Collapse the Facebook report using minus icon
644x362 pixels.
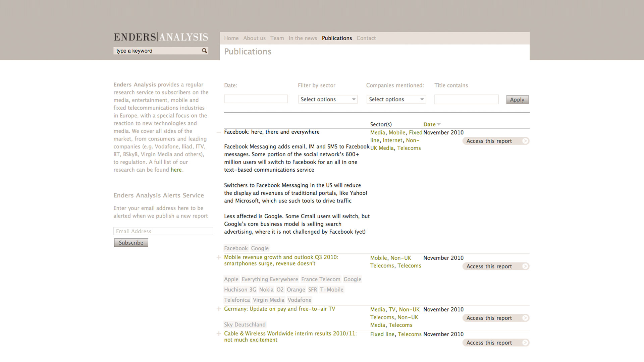(x=219, y=132)
